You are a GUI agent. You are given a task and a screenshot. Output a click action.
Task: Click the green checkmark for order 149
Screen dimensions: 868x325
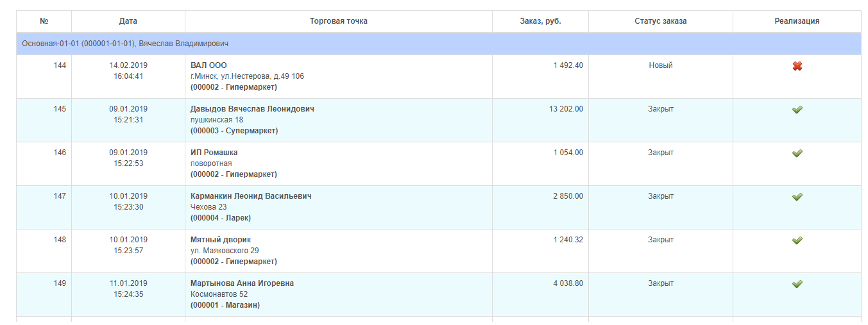(797, 284)
